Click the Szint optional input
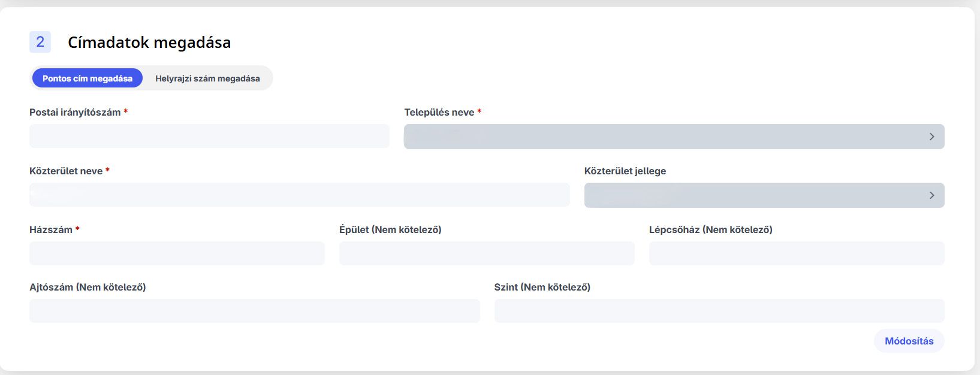 (719, 311)
